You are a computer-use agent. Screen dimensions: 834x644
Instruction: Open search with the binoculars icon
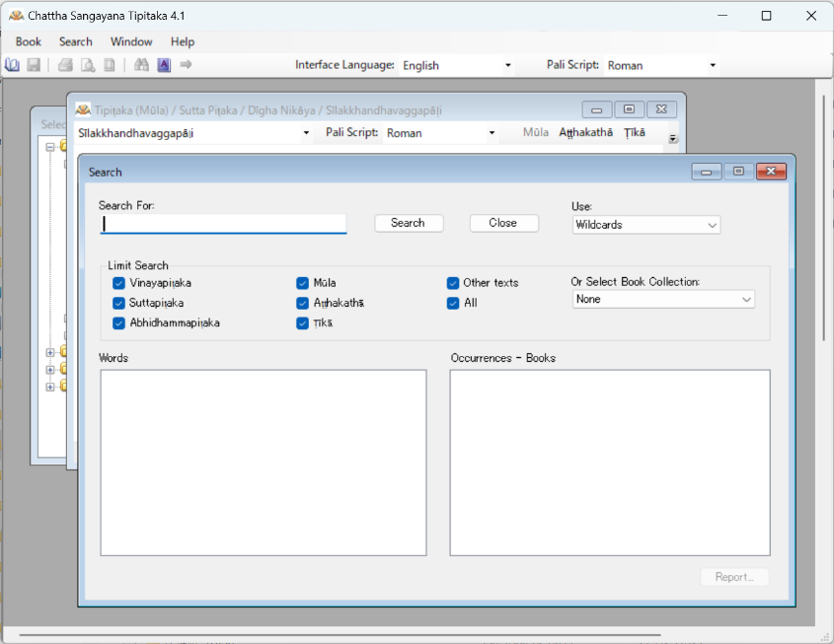[x=141, y=65]
